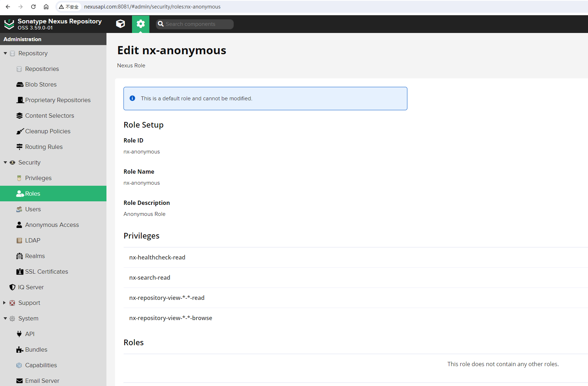Viewport: 588px width, 386px height.
Task: Focus the Search components field
Action: (195, 24)
